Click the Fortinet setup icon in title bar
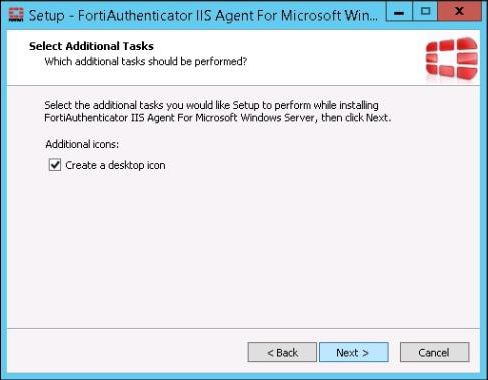Screen dimensions: 488x380 pyautogui.click(x=16, y=15)
